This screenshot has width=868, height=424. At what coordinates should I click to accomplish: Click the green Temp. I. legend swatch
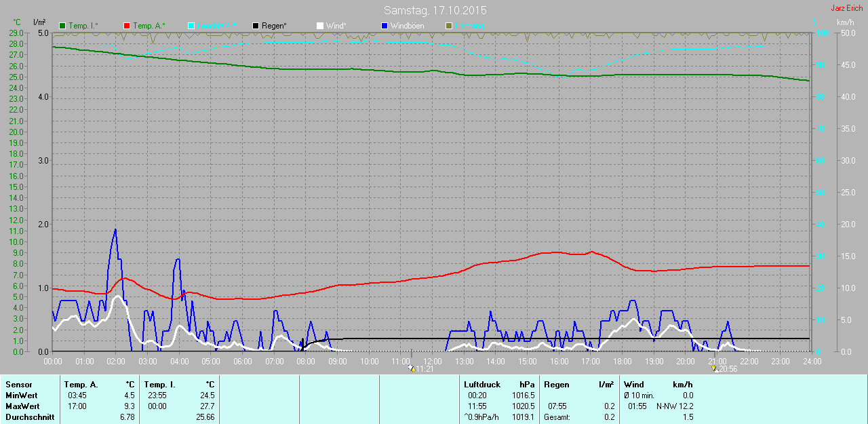point(63,26)
